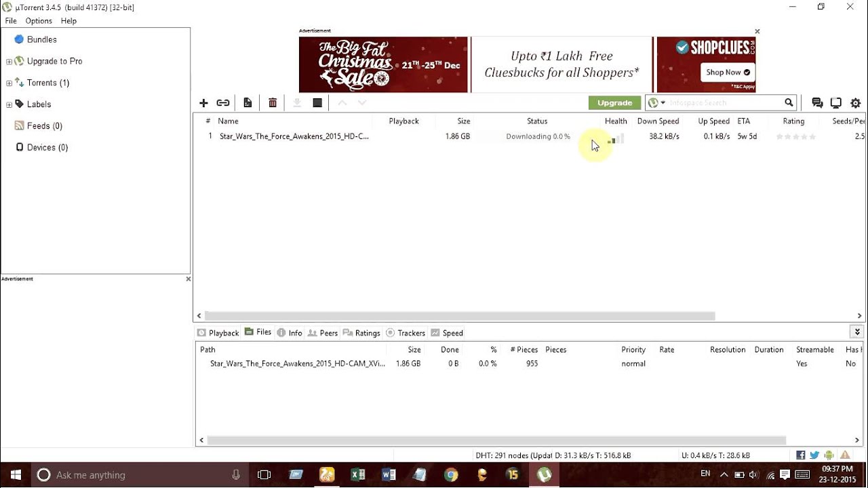Open Android icon in status bar
This screenshot has height=488, width=868.
tap(829, 455)
